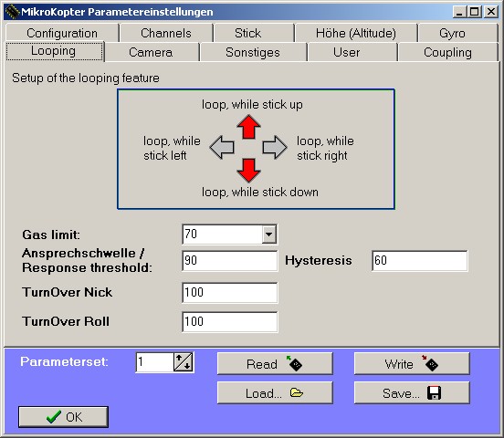504x438 pixels.
Task: Click the Parameterset up/down stepper
Action: click(184, 362)
